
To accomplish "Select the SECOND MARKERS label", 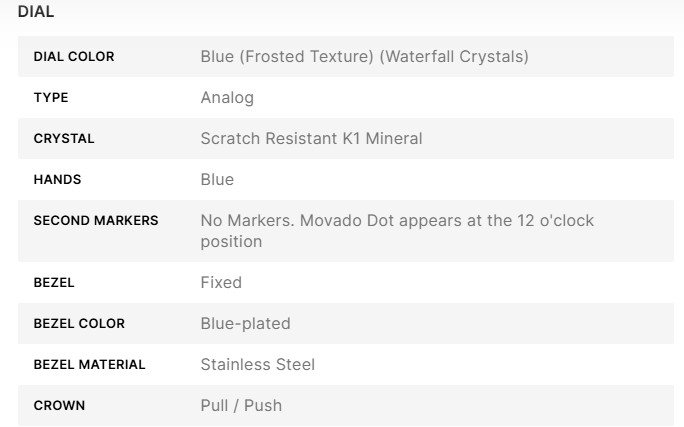I will (96, 220).
